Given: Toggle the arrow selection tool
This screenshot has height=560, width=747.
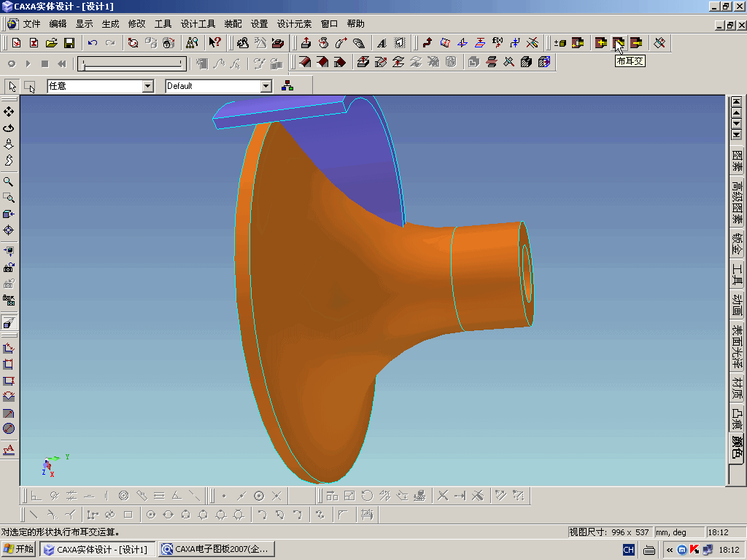Looking at the screenshot, I should pos(12,86).
